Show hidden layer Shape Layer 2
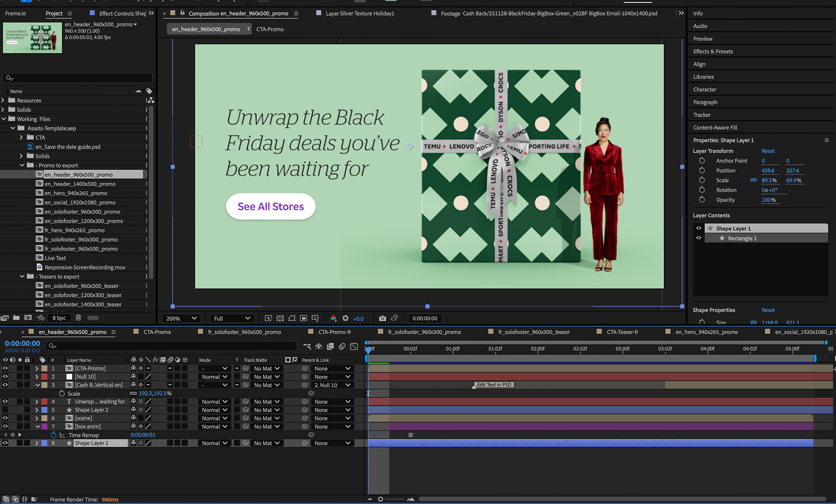This screenshot has height=504, width=836. pos(5,410)
